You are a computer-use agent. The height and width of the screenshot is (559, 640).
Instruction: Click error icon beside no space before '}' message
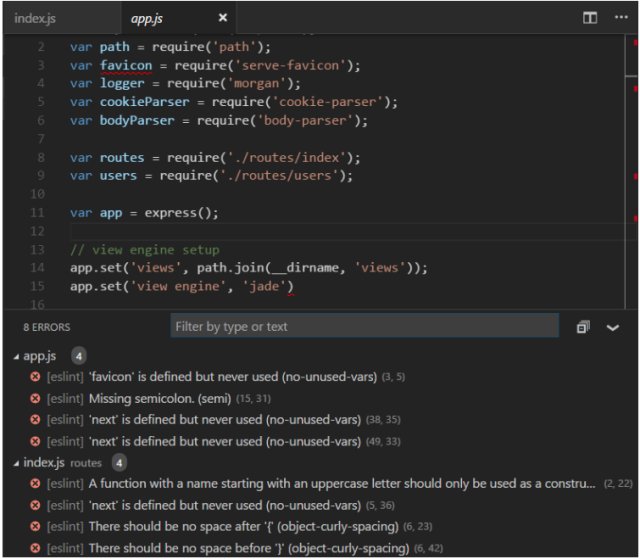tap(35, 548)
